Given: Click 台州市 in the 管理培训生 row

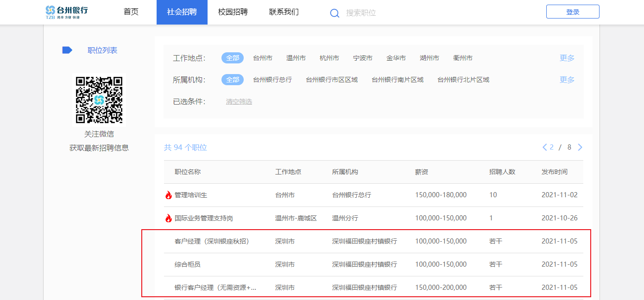Looking at the screenshot, I should click(285, 195).
